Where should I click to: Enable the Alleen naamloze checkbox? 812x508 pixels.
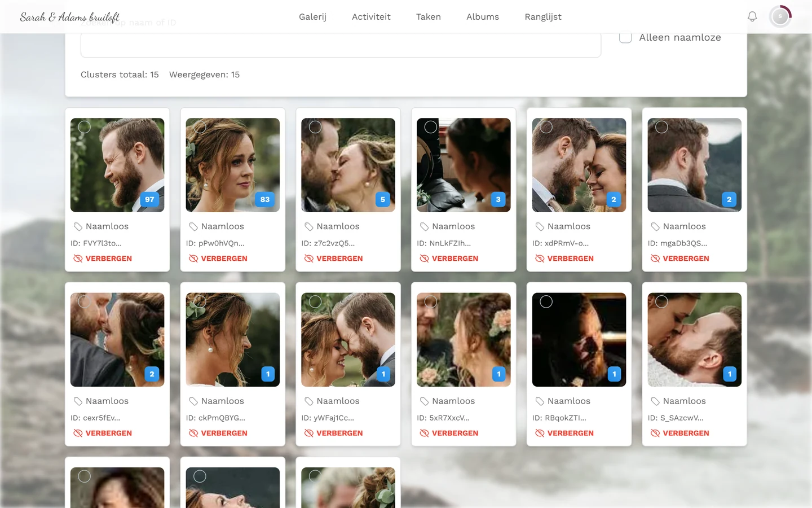point(625,37)
